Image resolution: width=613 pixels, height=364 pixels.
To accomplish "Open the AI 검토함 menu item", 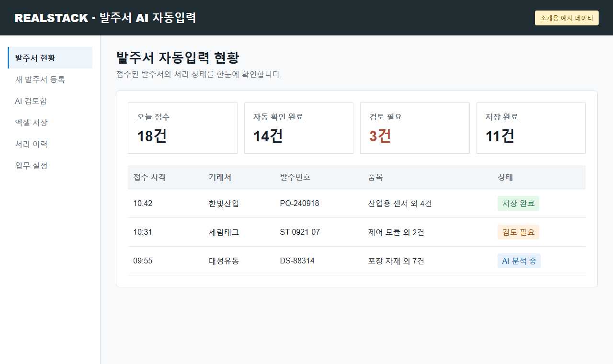I will pos(50,101).
